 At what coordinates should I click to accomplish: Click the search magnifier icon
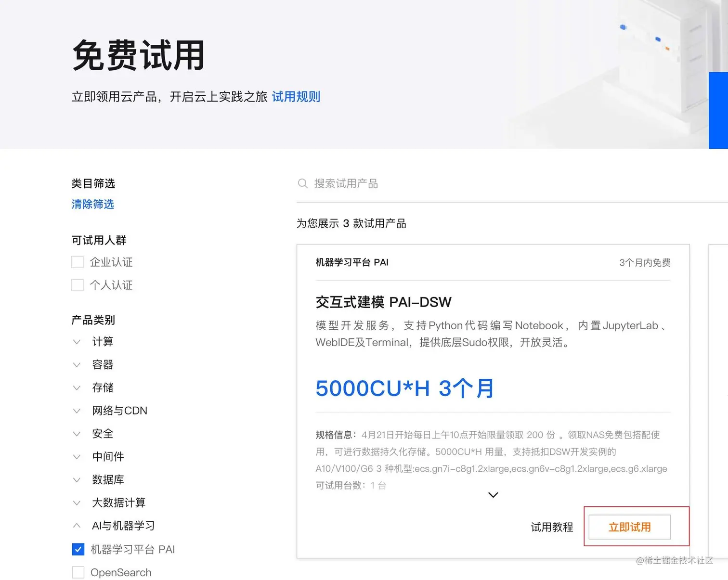(303, 183)
